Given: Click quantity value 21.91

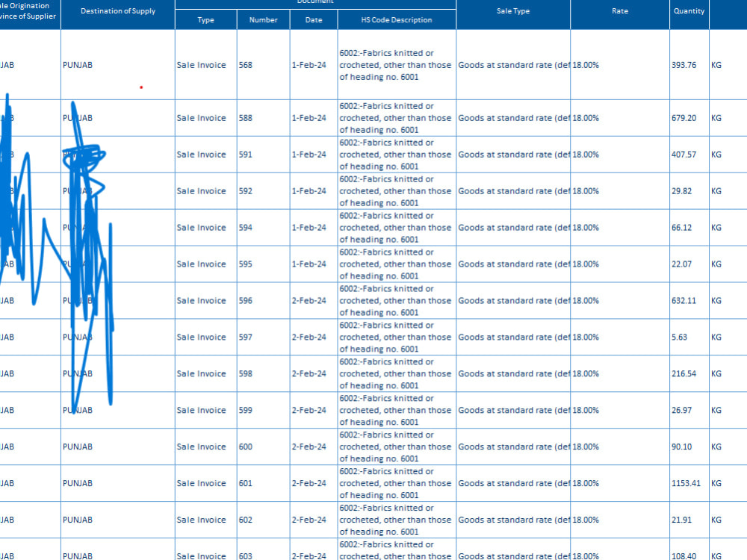Looking at the screenshot, I should pyautogui.click(x=681, y=520).
